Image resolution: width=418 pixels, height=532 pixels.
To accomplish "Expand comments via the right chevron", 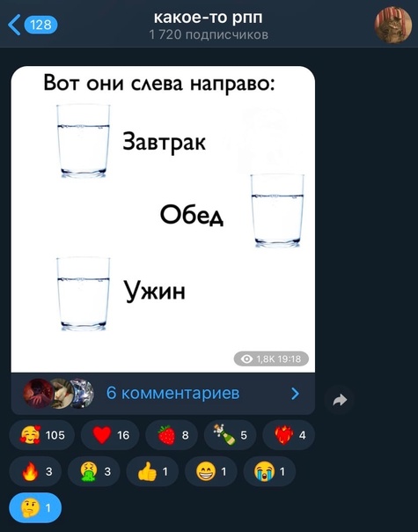I will [x=296, y=394].
